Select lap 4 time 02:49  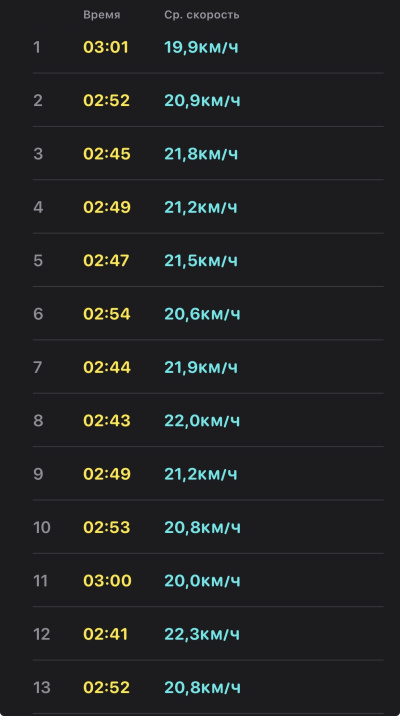click(107, 207)
